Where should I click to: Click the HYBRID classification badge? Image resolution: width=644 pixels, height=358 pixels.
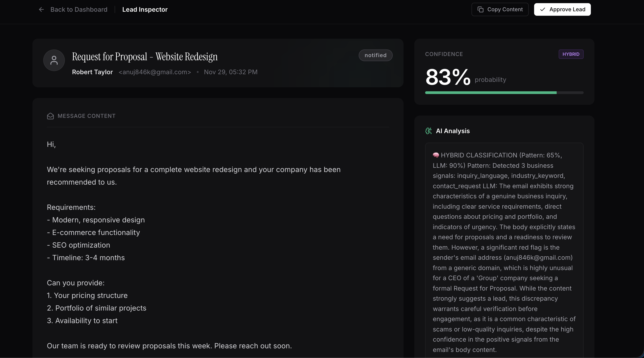tap(571, 54)
